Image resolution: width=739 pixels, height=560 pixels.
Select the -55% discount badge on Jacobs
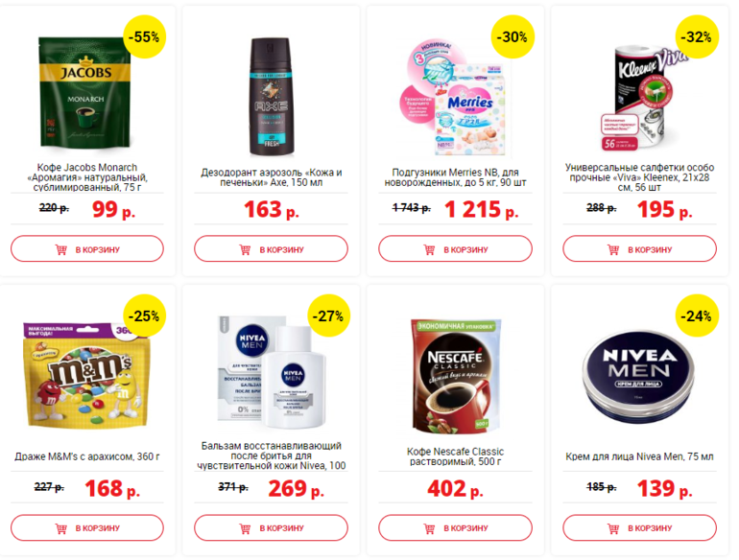point(144,36)
